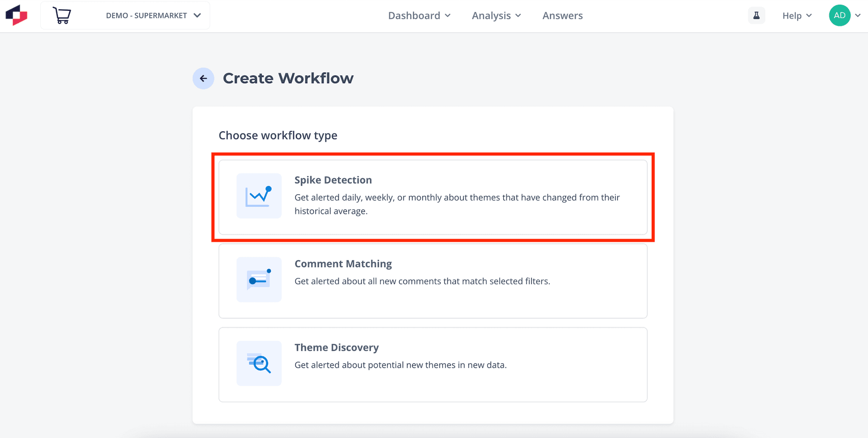Click the flask lab icon

(x=756, y=15)
